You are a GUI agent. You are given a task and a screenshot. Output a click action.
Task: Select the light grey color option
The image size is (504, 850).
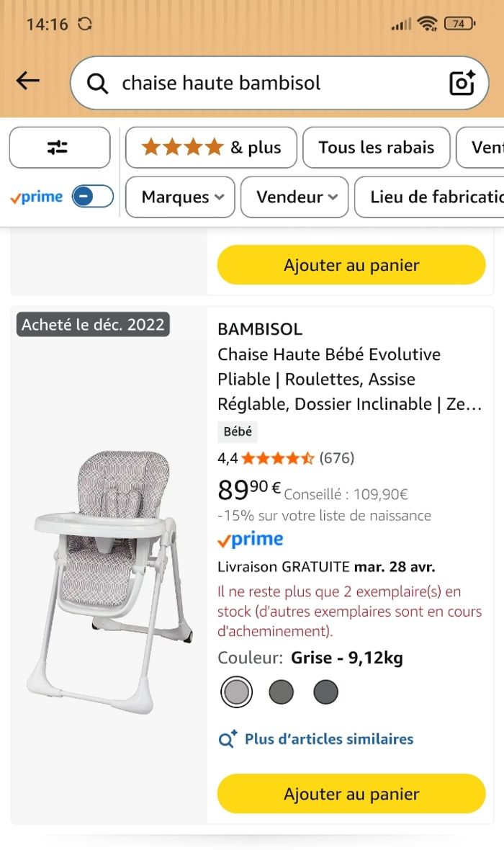pos(236,692)
